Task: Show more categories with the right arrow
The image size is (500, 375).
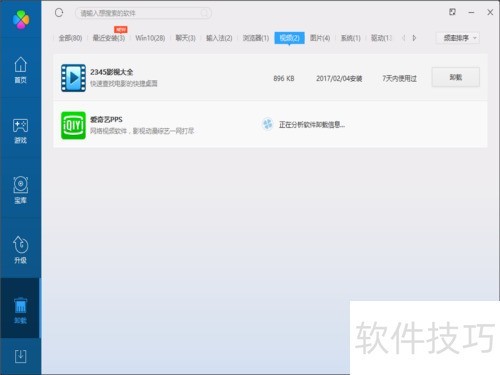Action: pyautogui.click(x=414, y=38)
